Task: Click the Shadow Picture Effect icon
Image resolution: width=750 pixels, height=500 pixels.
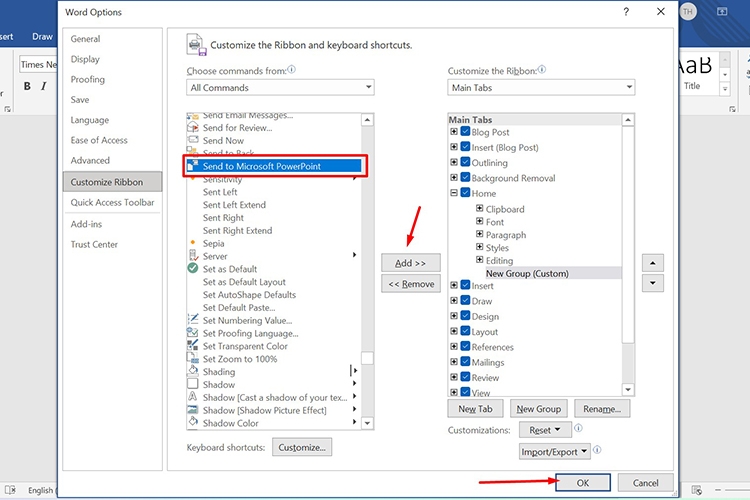Action: point(193,410)
